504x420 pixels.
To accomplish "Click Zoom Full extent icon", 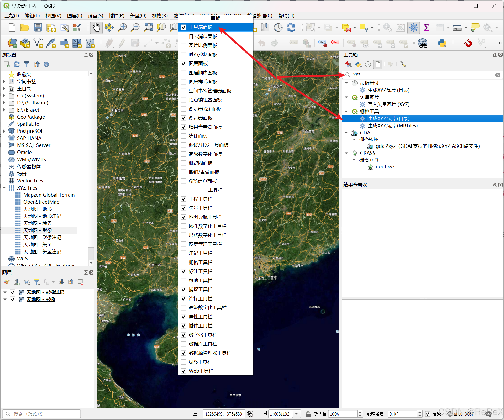I will pyautogui.click(x=148, y=28).
